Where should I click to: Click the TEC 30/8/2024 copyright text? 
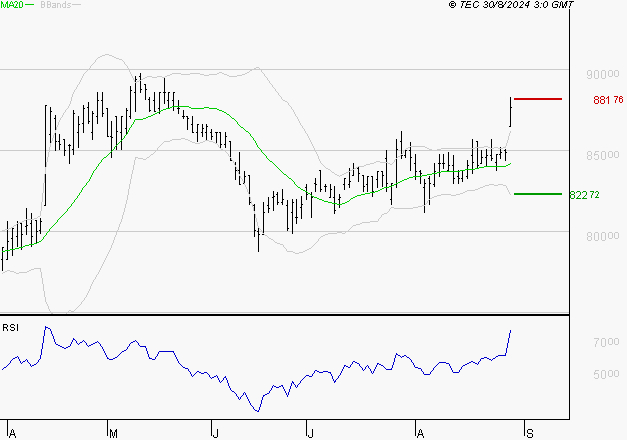(x=511, y=5)
